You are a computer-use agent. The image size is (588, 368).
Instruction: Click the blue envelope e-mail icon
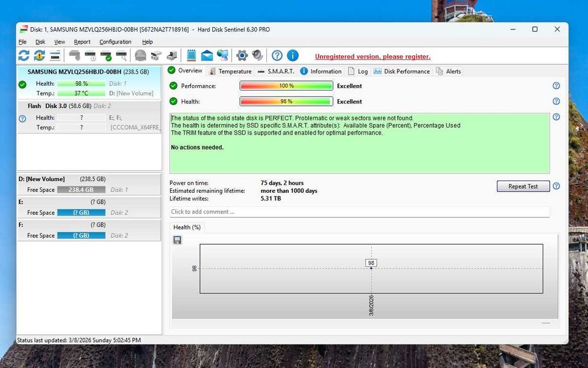click(206, 56)
